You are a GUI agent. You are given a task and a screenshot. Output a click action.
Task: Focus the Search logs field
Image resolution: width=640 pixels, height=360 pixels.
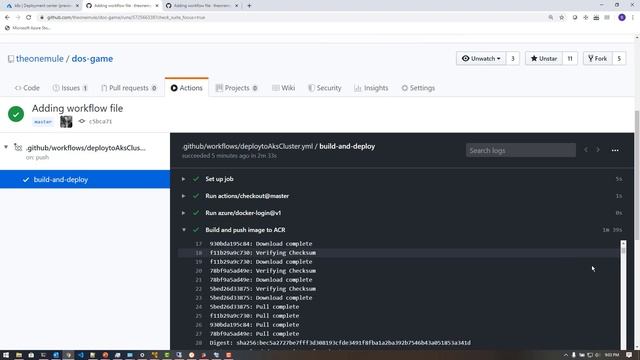[520, 150]
